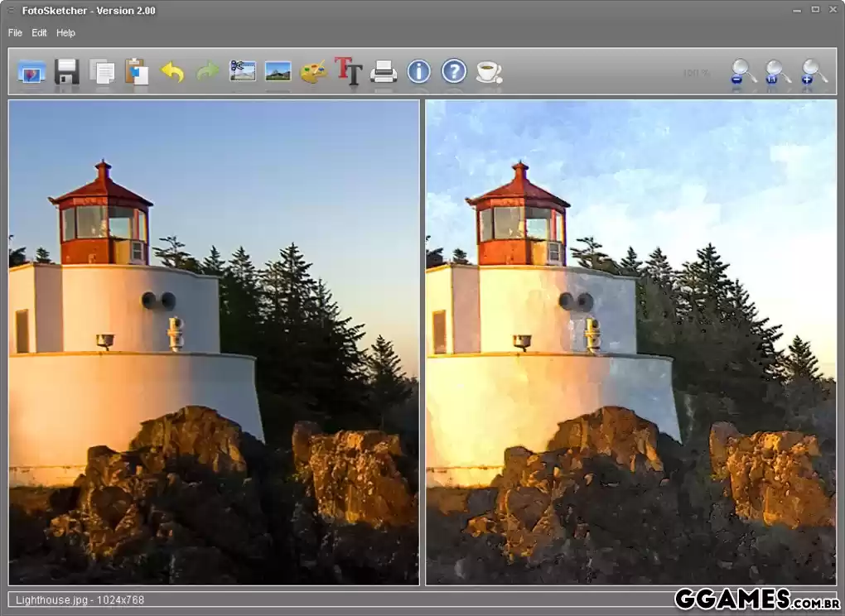Zoom out with minus magnifier

[742, 72]
